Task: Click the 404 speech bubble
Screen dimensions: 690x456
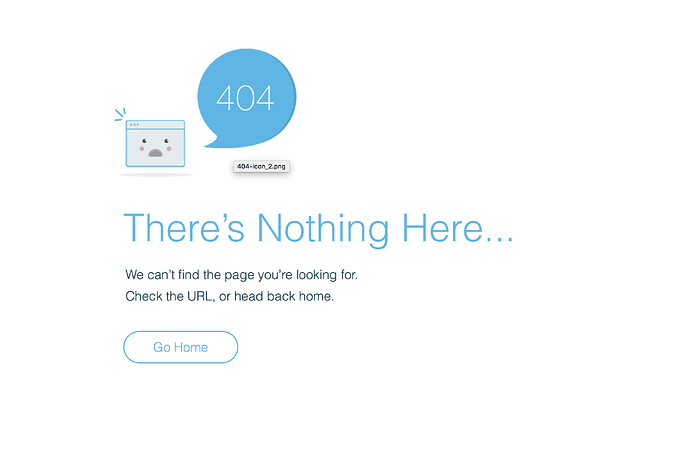Action: (x=247, y=98)
